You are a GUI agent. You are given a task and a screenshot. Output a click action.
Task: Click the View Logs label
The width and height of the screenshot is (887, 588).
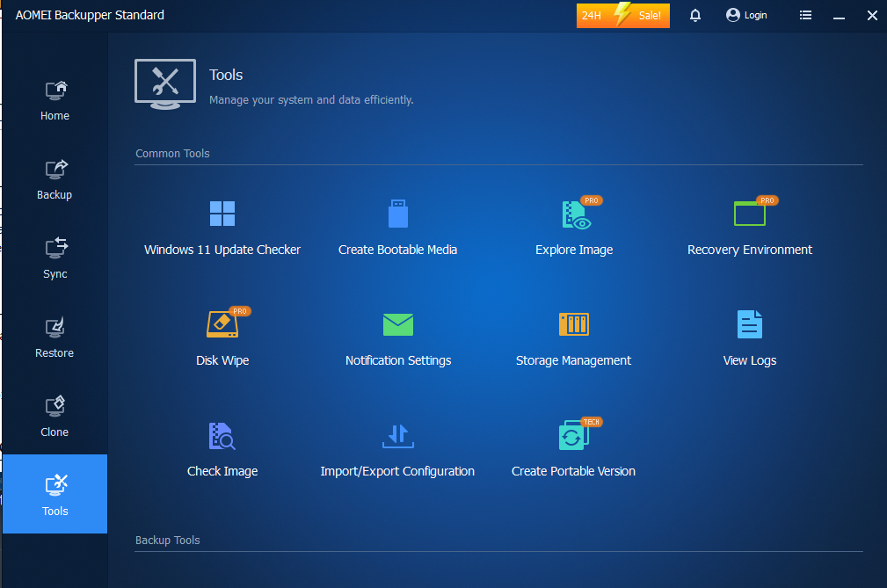coord(750,360)
